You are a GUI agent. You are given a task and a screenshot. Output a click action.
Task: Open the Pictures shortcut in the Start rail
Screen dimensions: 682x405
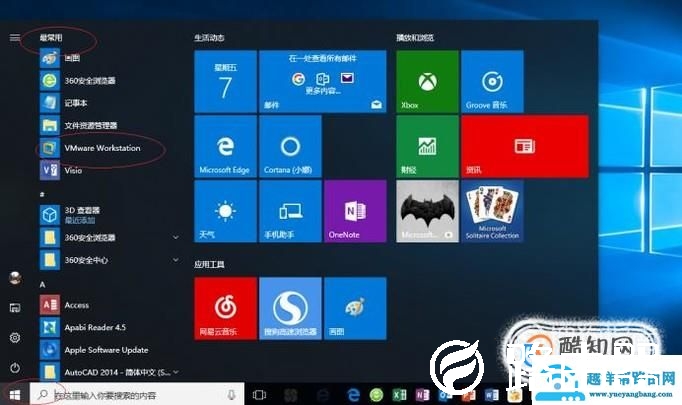(x=15, y=308)
